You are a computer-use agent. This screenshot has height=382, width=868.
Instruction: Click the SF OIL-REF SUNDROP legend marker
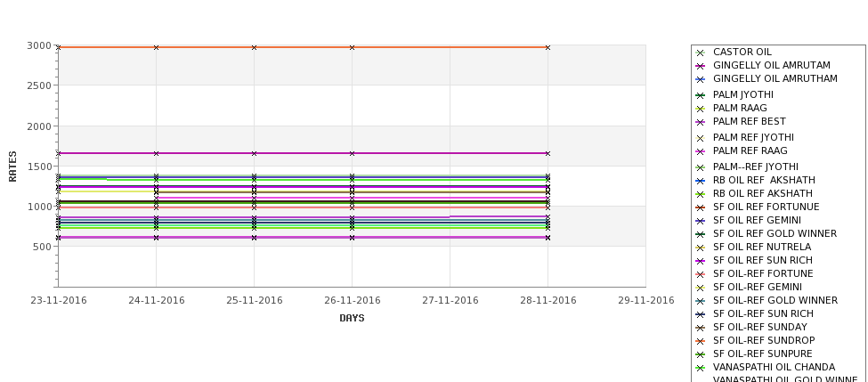click(700, 341)
